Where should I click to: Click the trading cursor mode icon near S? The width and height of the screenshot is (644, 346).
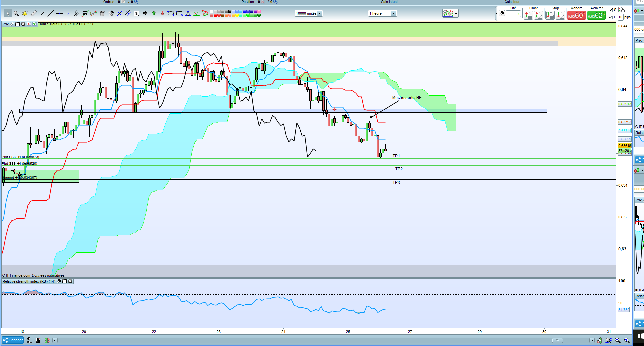tap(621, 10)
